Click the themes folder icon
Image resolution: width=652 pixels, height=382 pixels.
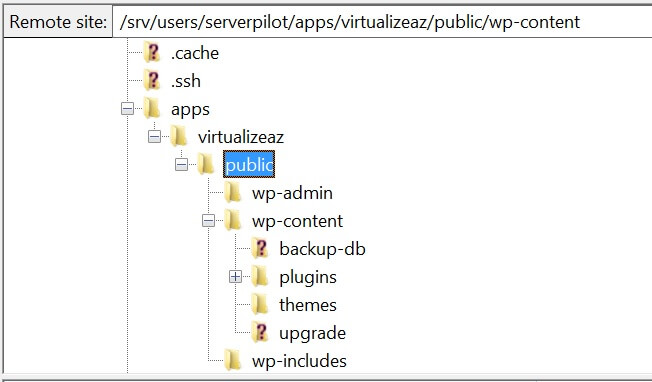point(260,304)
